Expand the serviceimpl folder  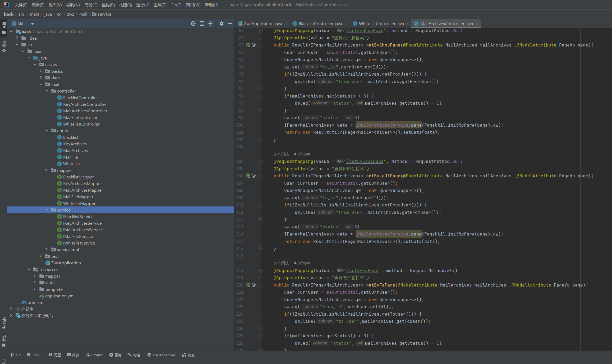[47, 250]
